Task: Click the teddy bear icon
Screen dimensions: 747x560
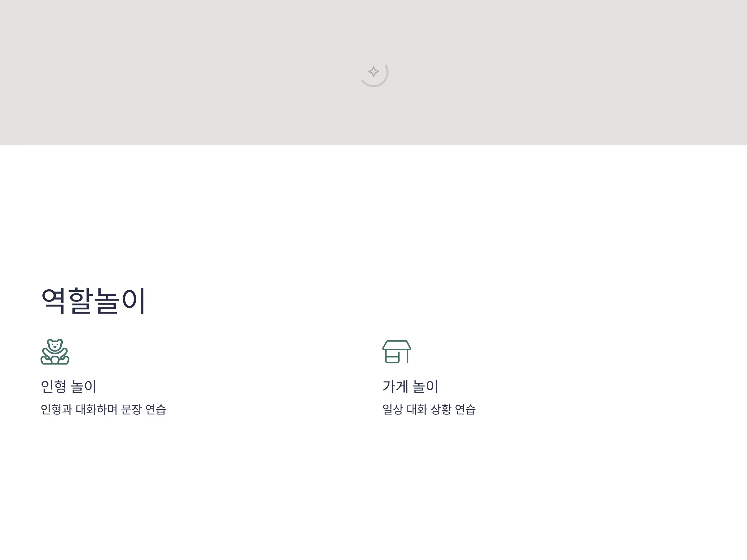Action: (55, 351)
